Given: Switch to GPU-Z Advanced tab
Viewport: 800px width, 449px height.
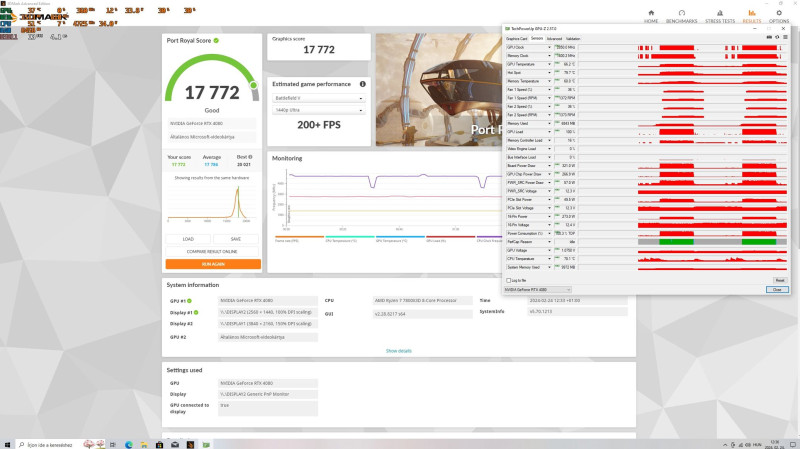Looking at the screenshot, I should coord(554,39).
